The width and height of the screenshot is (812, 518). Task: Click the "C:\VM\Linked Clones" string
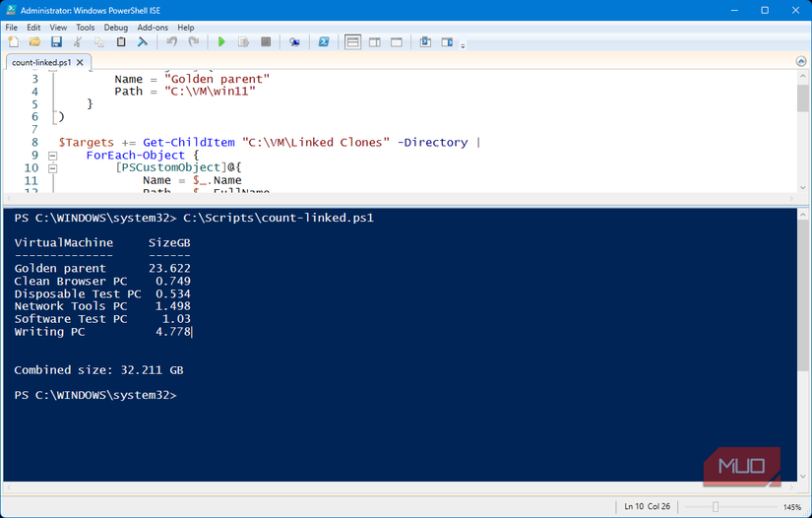point(316,143)
